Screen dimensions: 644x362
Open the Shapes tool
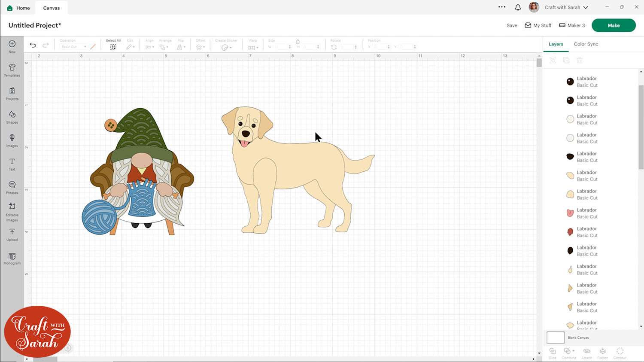click(x=12, y=117)
